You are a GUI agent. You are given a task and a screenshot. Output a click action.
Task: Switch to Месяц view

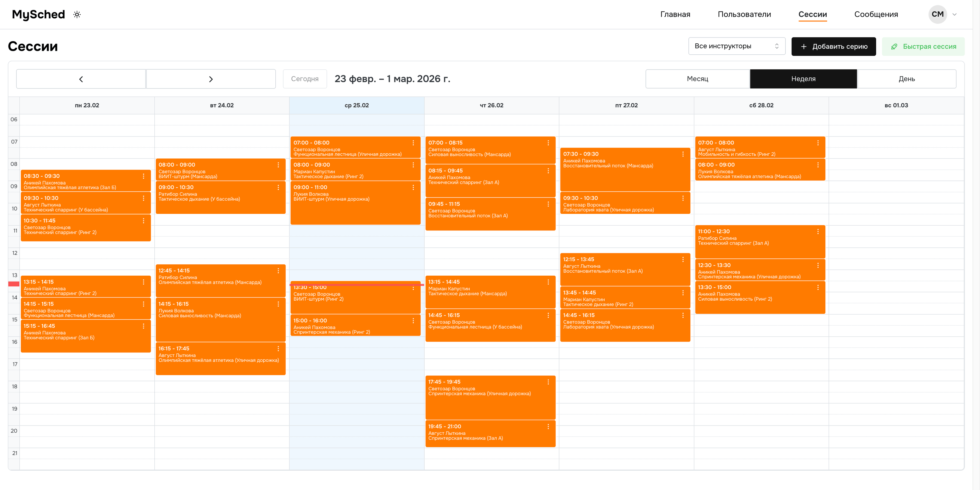point(697,79)
